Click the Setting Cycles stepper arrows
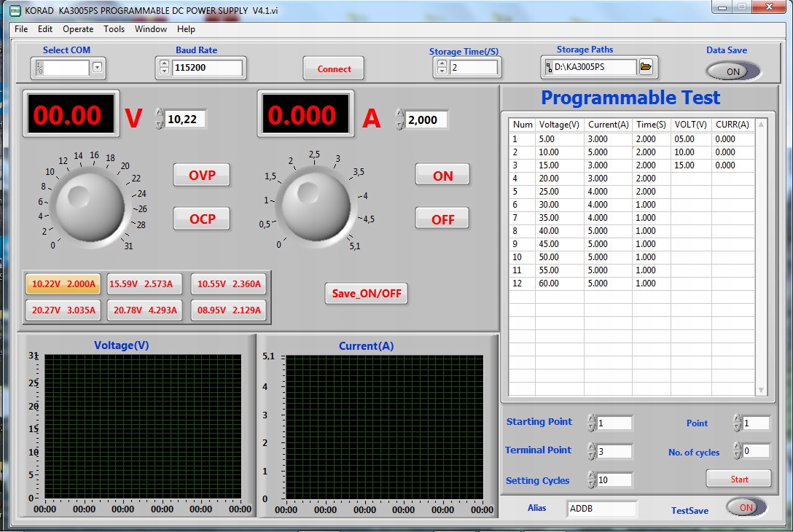The height and width of the screenshot is (532, 793). pyautogui.click(x=591, y=480)
